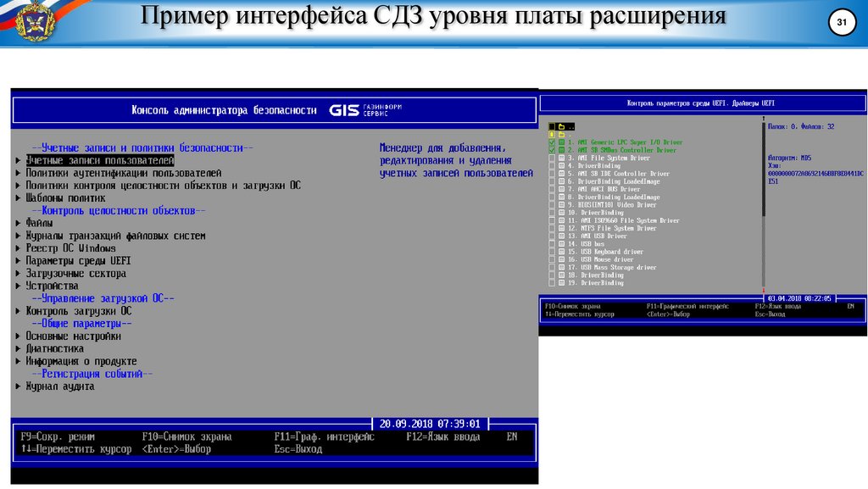Uncheck AMI SB SMBus Controller Driver
The width and height of the screenshot is (868, 489).
552,149
